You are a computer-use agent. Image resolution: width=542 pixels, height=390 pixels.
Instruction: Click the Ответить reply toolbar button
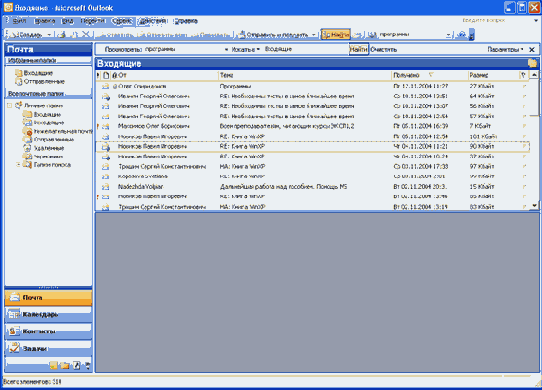pyautogui.click(x=116, y=35)
